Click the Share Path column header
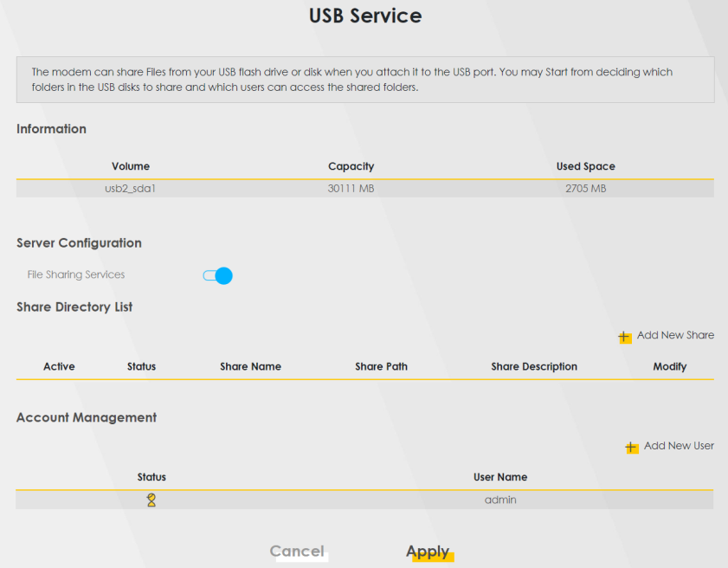The image size is (728, 568). pos(381,367)
